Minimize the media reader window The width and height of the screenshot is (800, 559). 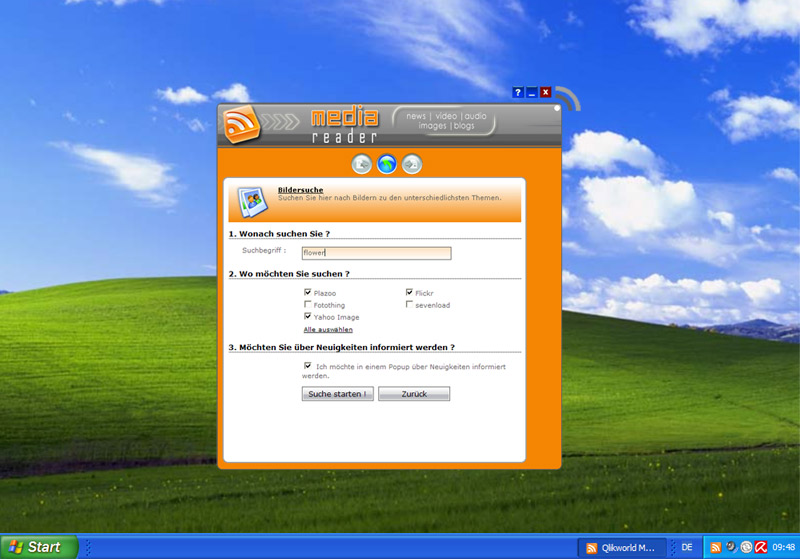[x=532, y=92]
